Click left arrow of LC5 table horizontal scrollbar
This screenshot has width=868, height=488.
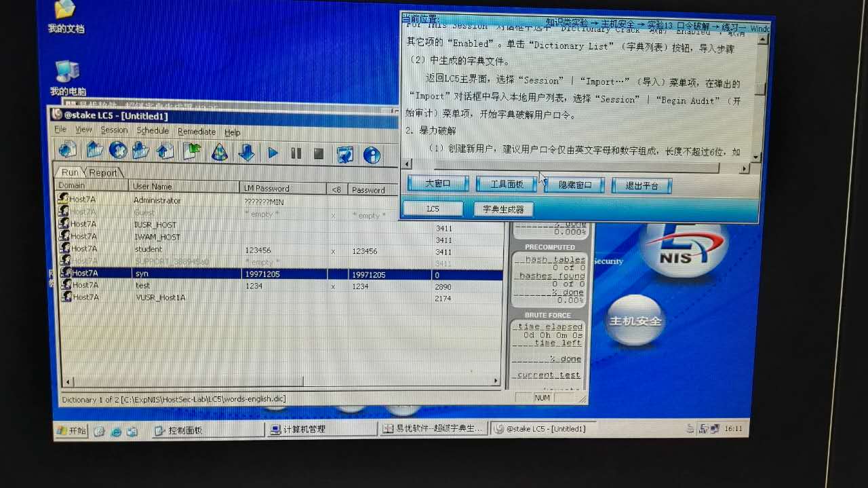(66, 382)
